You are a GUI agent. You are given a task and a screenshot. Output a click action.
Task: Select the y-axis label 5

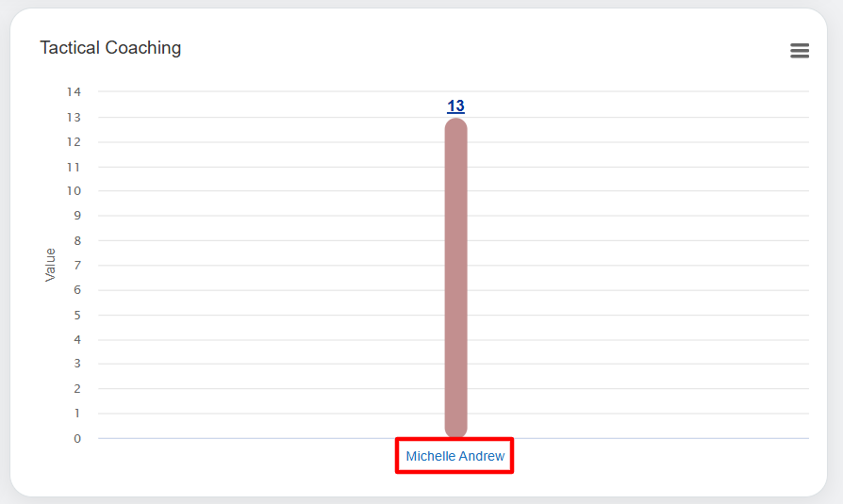click(77, 315)
